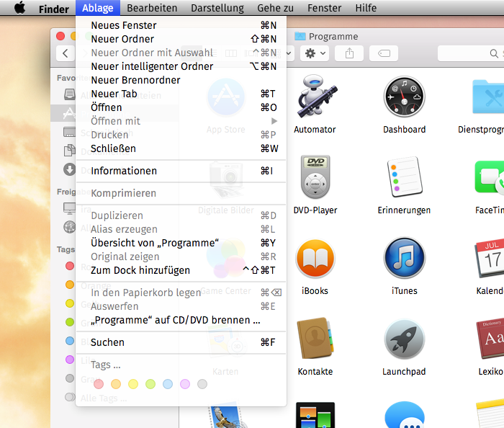Screen dimensions: 504x428
Task: Click the Finder search field
Action: (471, 53)
